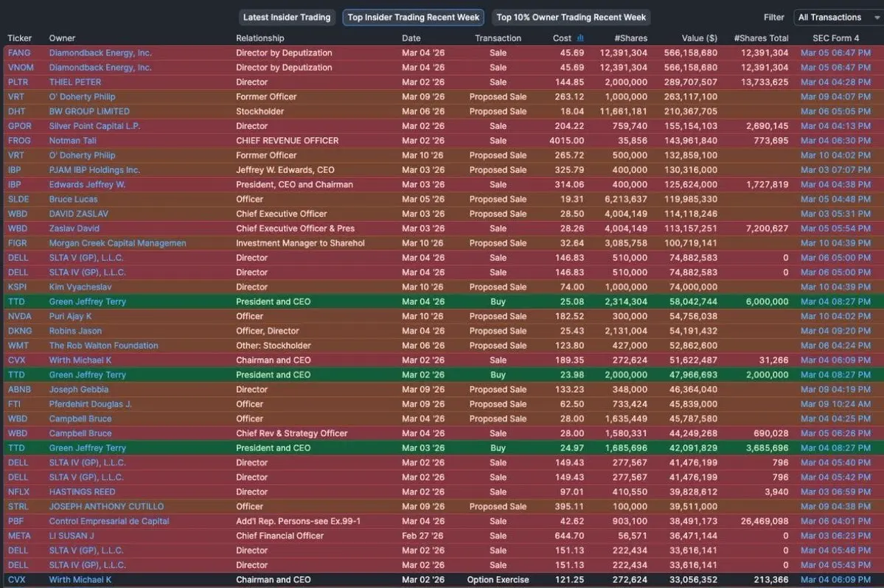Select value cell 289,707,507
The width and height of the screenshot is (884, 588).
[691, 83]
